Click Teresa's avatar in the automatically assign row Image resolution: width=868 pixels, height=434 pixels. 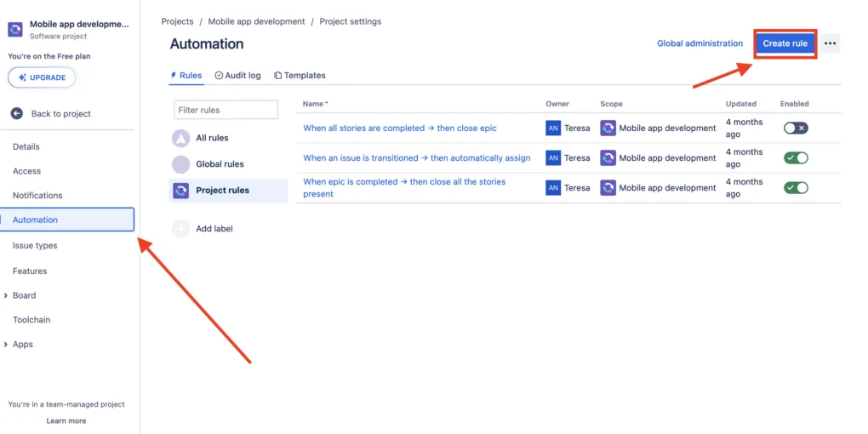point(553,157)
